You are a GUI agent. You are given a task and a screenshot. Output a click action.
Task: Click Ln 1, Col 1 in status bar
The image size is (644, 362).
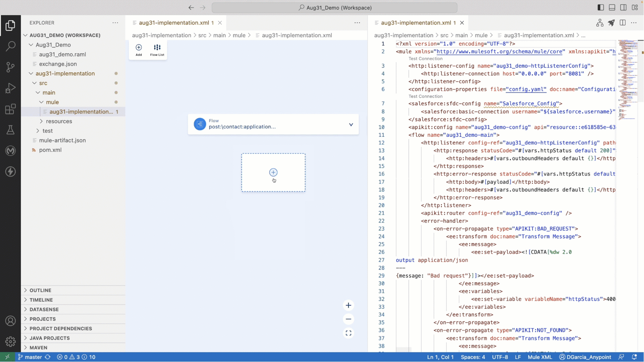(441, 357)
